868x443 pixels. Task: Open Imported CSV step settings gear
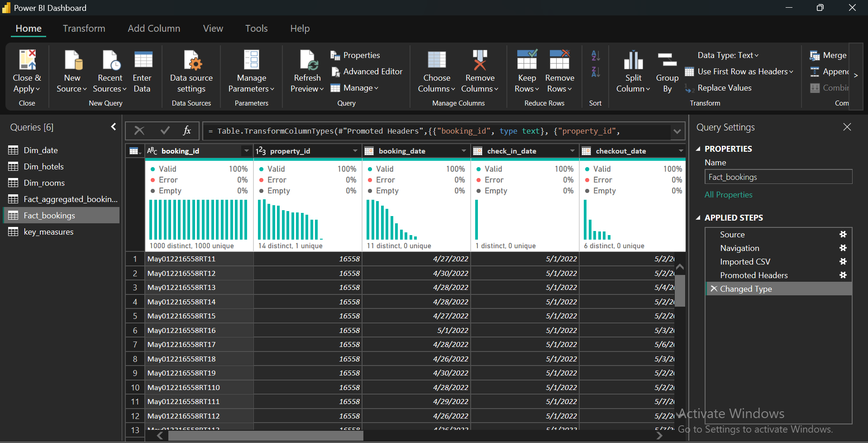pyautogui.click(x=843, y=261)
